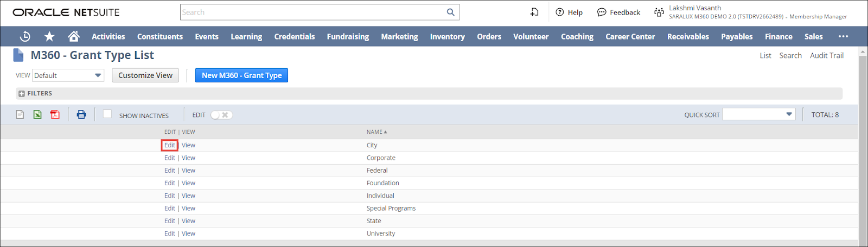Go to Home via house icon

pos(74,36)
